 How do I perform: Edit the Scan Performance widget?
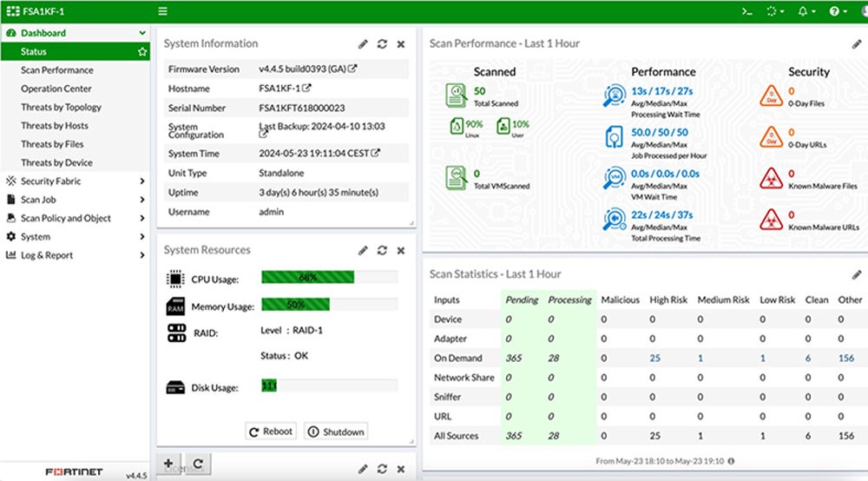(x=857, y=44)
